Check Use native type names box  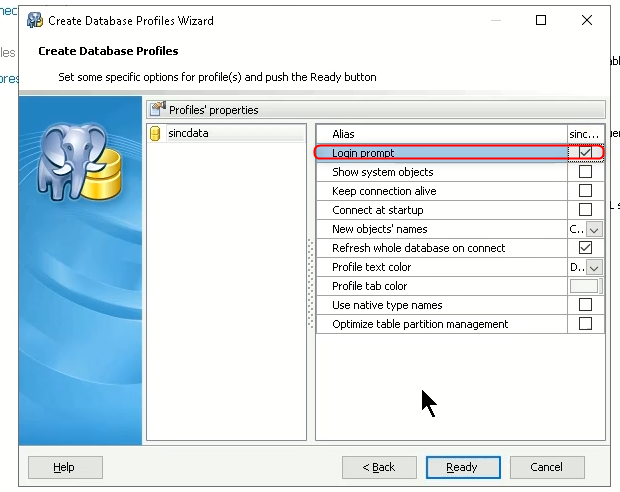pos(585,305)
